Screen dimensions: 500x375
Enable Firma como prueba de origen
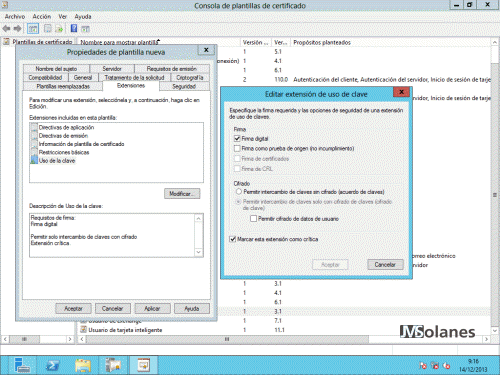click(237, 148)
